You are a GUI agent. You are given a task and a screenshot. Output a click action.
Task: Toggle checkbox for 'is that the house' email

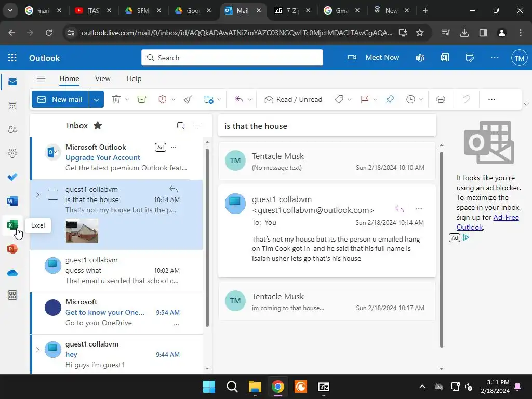[53, 195]
